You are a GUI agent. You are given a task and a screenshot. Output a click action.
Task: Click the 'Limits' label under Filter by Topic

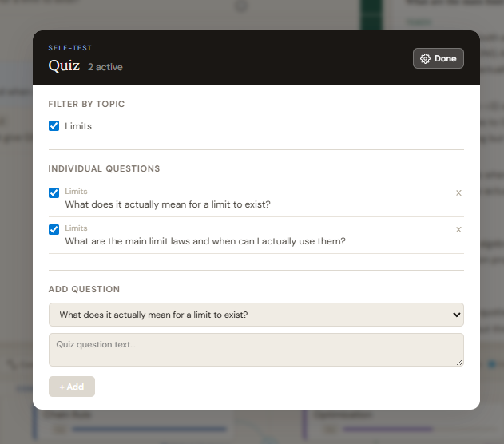tap(78, 126)
